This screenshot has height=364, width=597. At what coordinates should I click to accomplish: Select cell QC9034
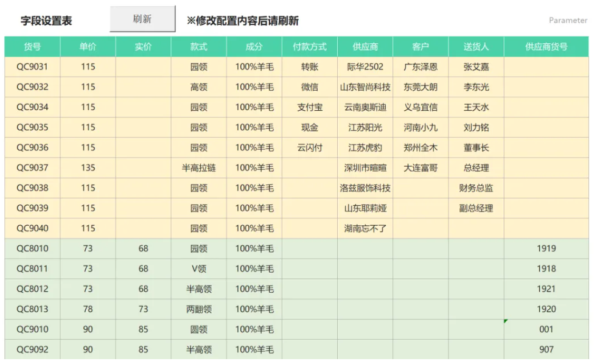point(32,107)
